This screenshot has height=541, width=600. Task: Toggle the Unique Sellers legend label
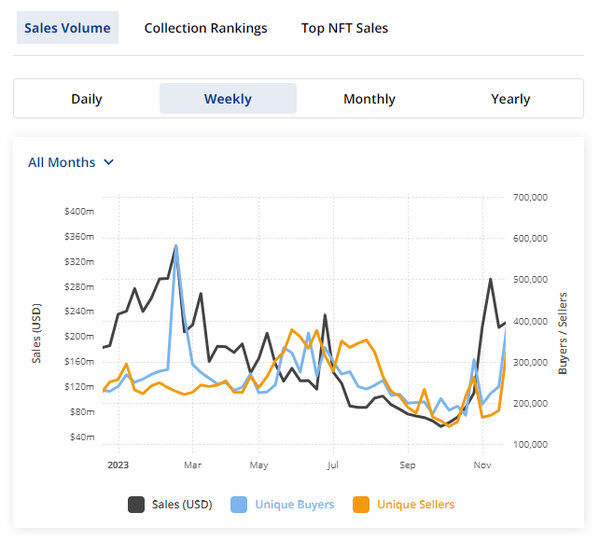pos(415,505)
